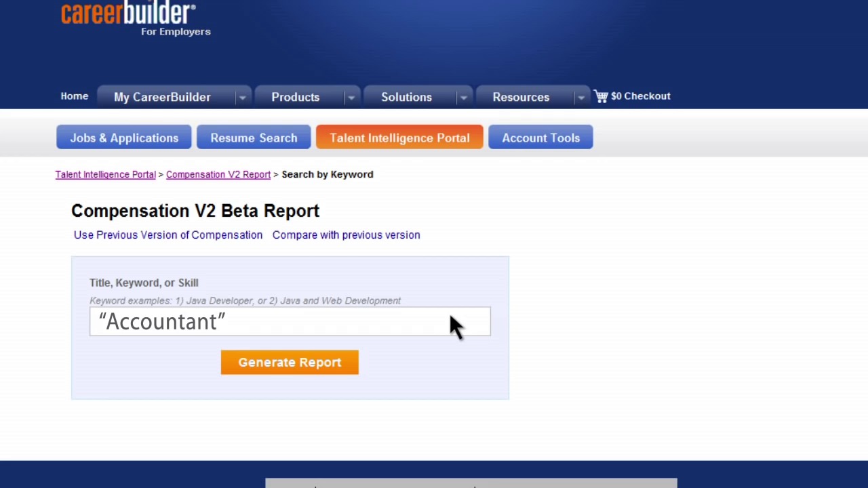The height and width of the screenshot is (488, 868).
Task: Expand the My CareerBuilder dropdown arrow
Action: (x=242, y=97)
